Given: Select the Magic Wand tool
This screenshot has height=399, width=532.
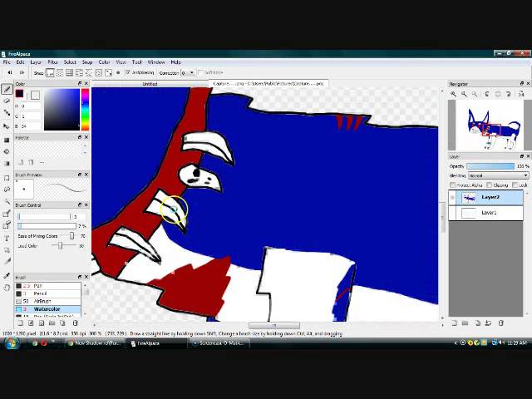Looking at the screenshot, I should point(7,201).
